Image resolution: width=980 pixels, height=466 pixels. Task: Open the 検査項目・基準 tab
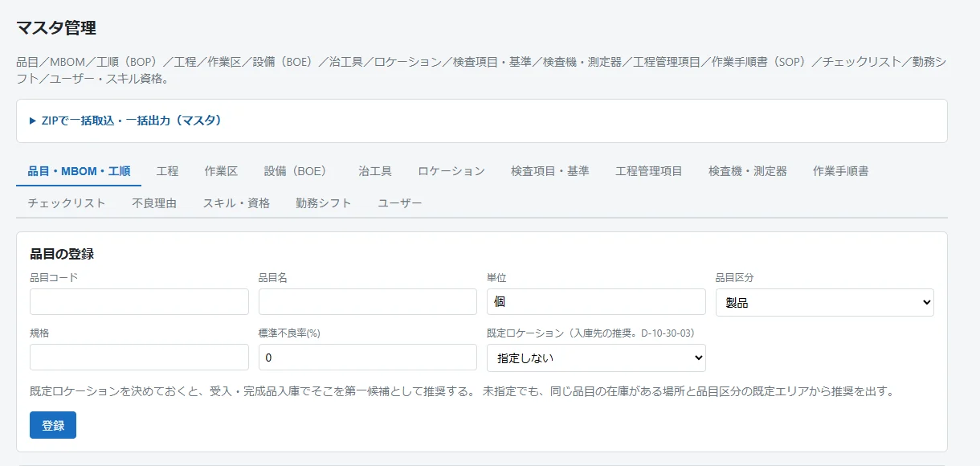click(550, 171)
